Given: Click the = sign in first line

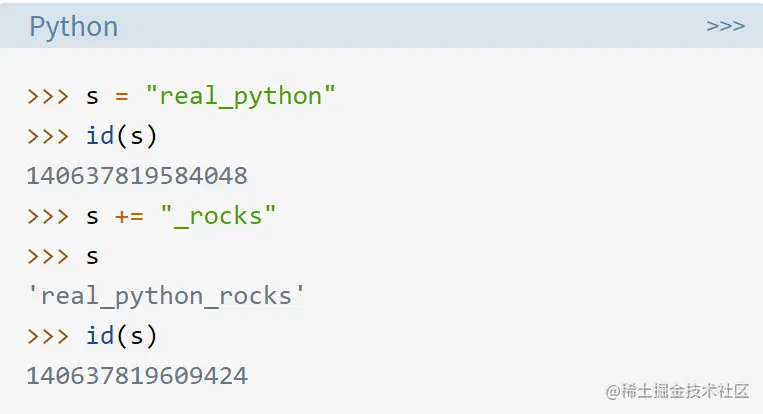Looking at the screenshot, I should [122, 96].
